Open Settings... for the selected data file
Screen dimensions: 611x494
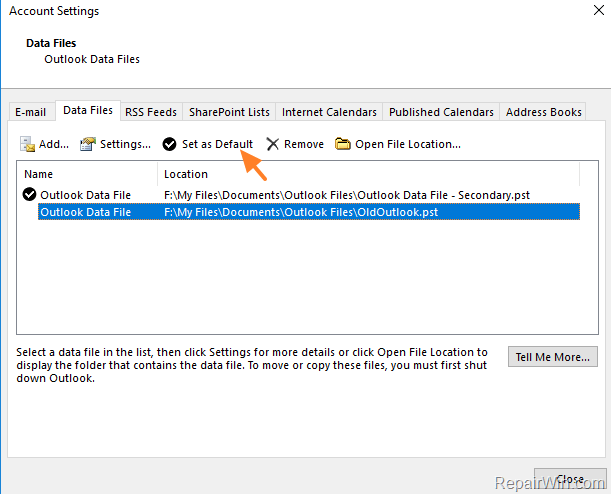pos(125,144)
